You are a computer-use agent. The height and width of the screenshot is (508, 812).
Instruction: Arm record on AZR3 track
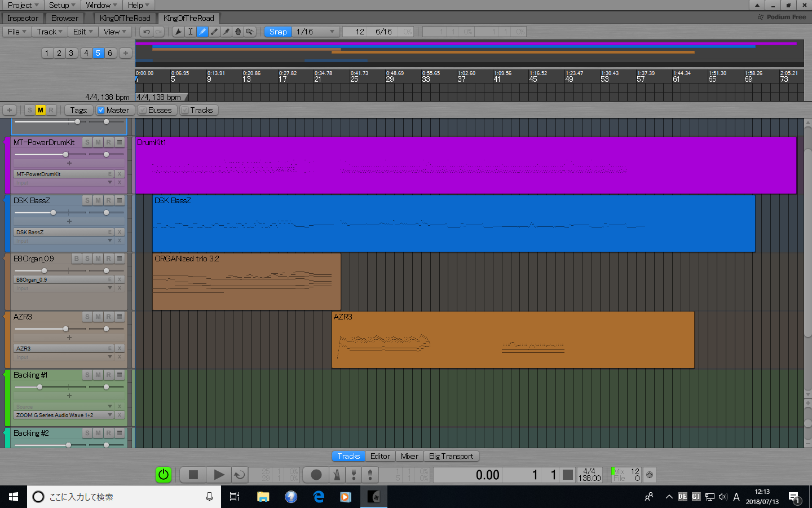click(109, 317)
